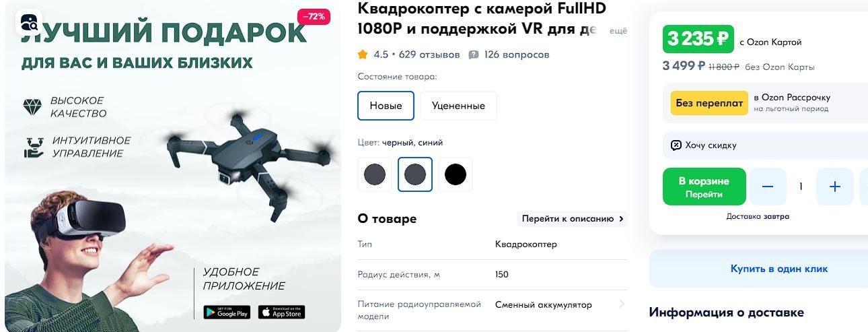Increase quantity with the plus icon
Screen dimensions: 868x332
[x=835, y=187]
